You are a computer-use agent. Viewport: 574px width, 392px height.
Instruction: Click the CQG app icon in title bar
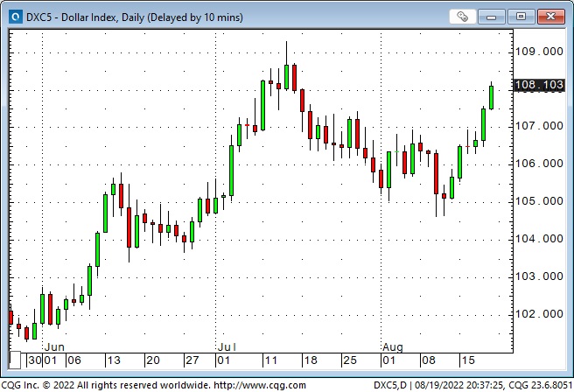(16, 17)
